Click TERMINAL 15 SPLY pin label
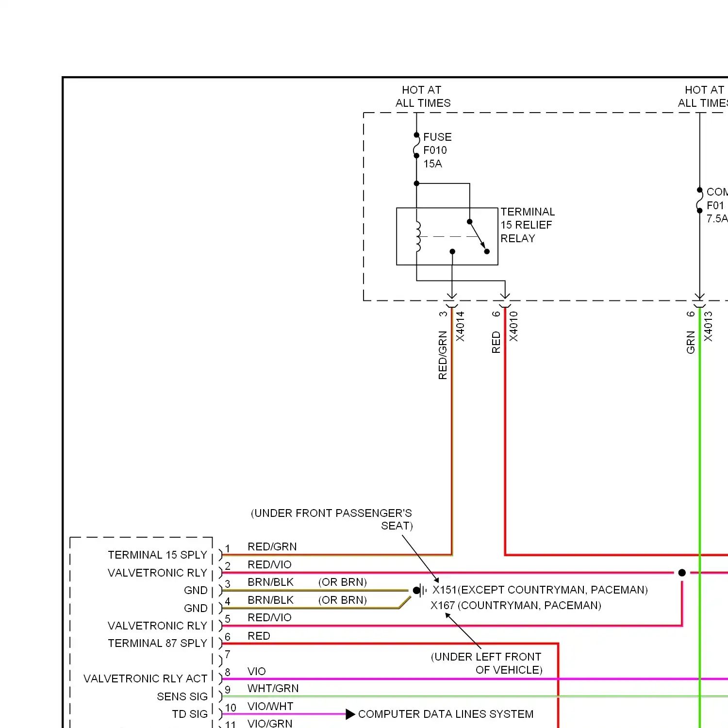The height and width of the screenshot is (728, 728). pyautogui.click(x=157, y=555)
